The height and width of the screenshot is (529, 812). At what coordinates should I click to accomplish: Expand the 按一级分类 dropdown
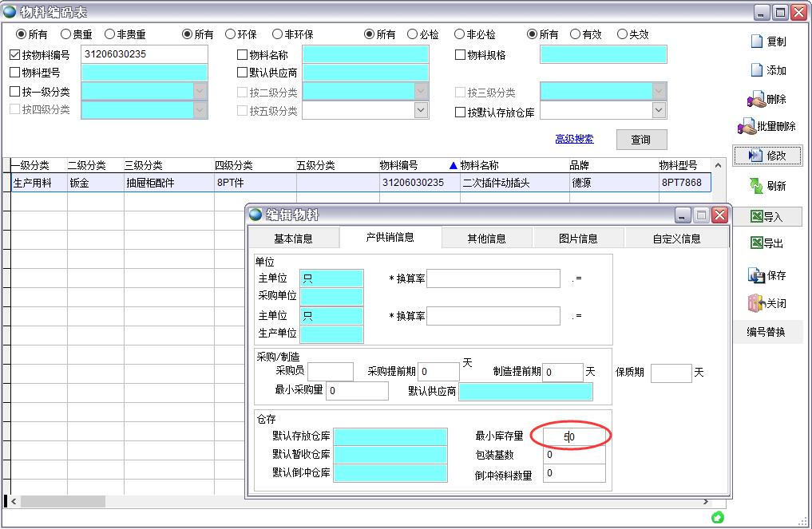[x=200, y=92]
